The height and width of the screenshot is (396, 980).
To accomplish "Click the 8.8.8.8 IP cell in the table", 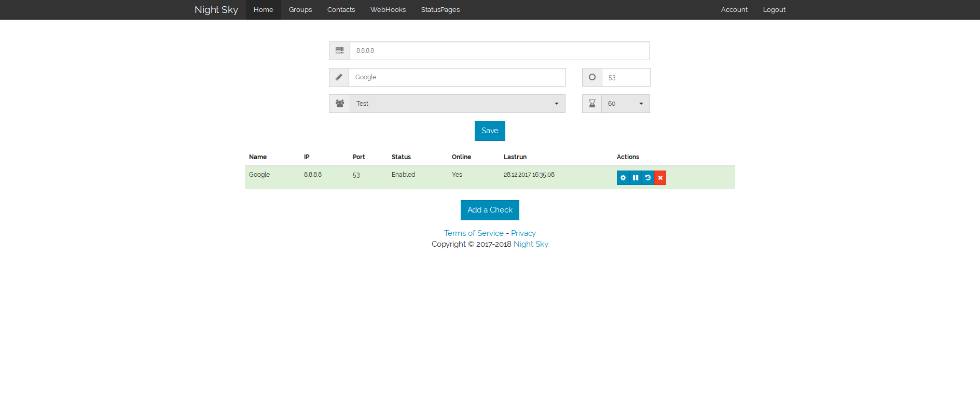I will 313,175.
